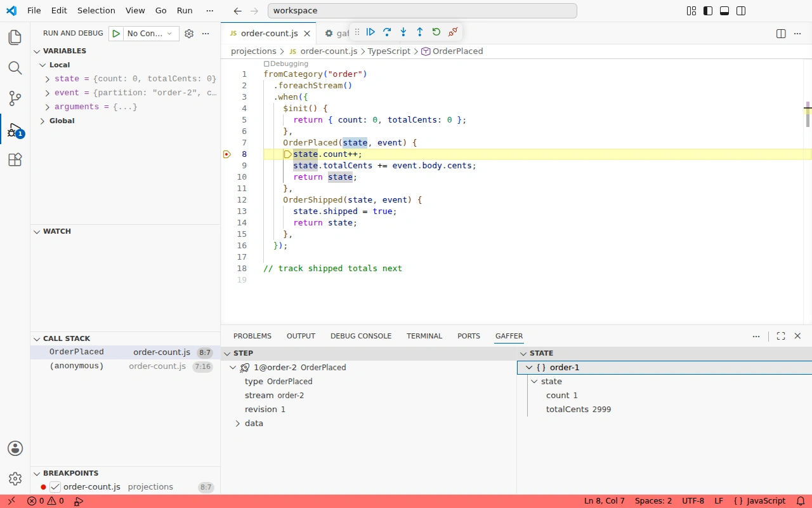Collapse the Call Stack section
This screenshot has height=508, width=812.
coord(37,338)
